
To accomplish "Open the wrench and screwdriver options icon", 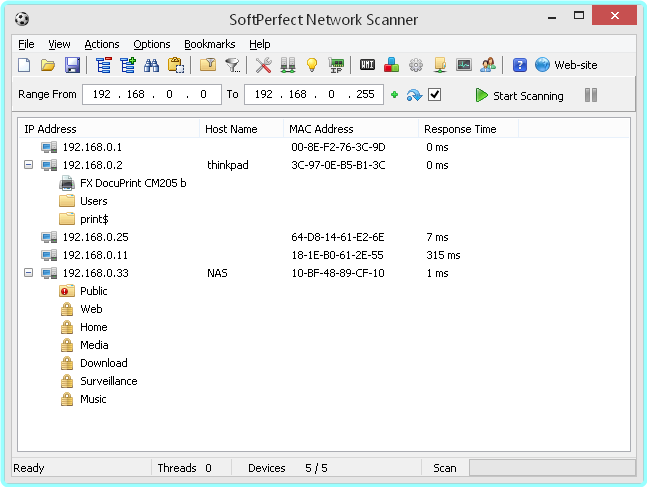I will tap(263, 65).
